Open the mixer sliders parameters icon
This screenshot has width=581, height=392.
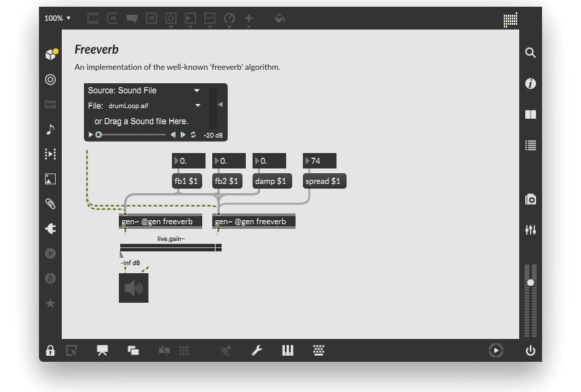click(530, 230)
